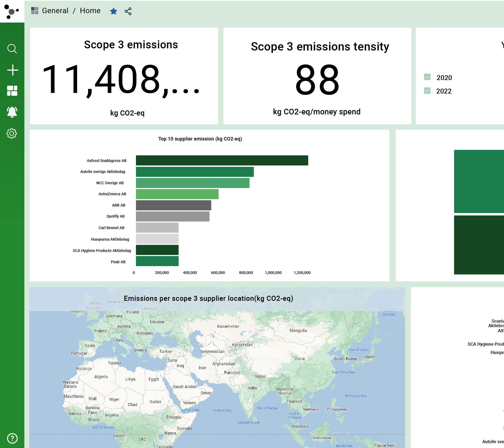This screenshot has width=504, height=448.
Task: Click the plus create icon in sidebar
Action: pyautogui.click(x=12, y=70)
